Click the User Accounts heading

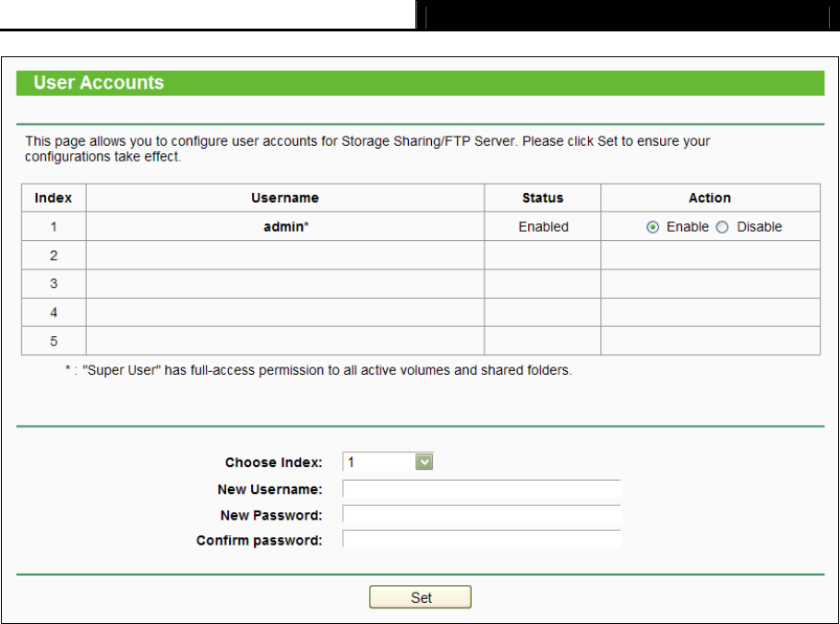(x=99, y=83)
